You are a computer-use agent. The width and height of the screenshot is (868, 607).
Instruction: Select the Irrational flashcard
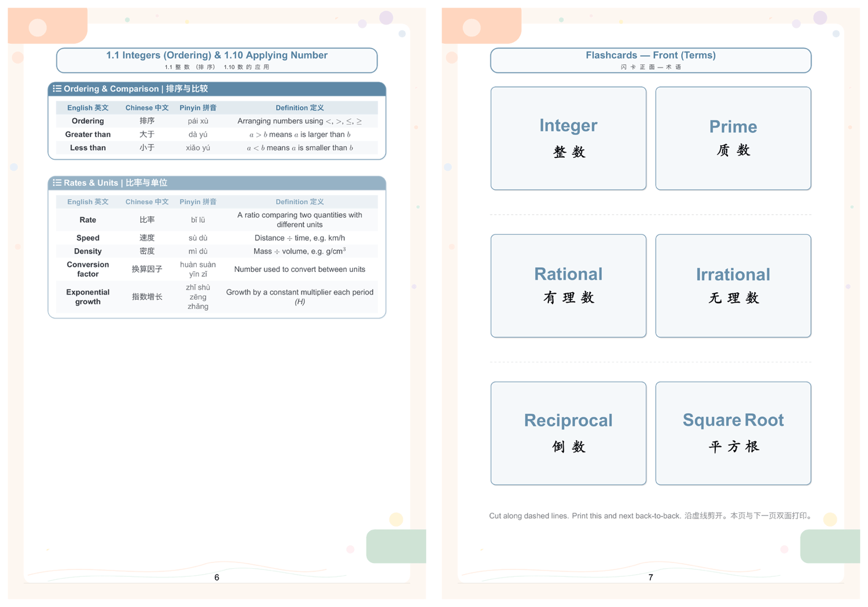click(x=733, y=286)
